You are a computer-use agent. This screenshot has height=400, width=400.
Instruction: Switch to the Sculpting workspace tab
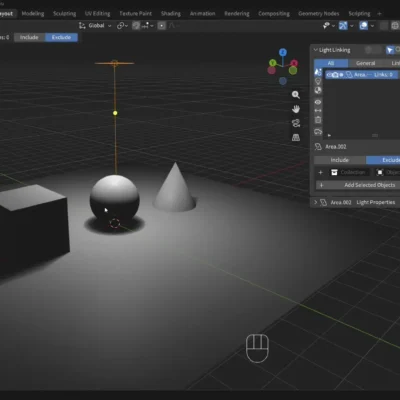pos(64,14)
